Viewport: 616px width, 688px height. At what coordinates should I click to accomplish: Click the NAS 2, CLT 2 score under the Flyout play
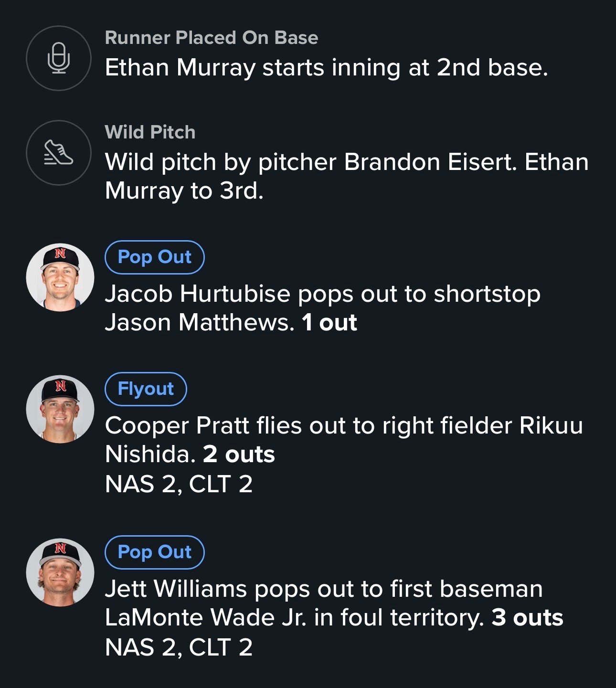click(x=179, y=484)
